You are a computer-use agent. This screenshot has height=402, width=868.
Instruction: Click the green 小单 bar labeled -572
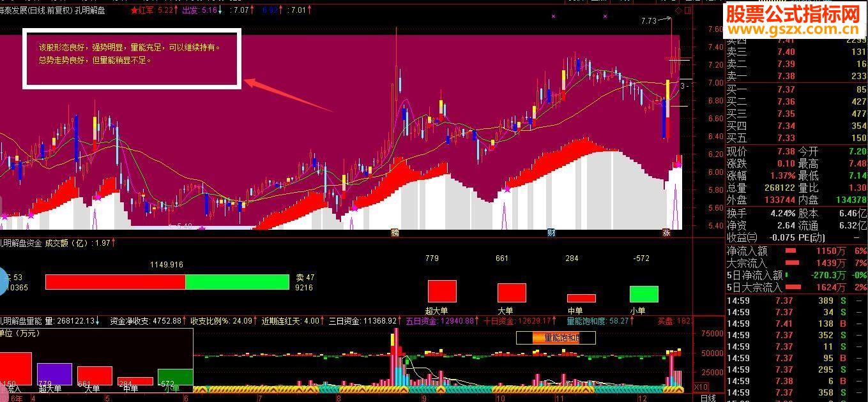(644, 294)
